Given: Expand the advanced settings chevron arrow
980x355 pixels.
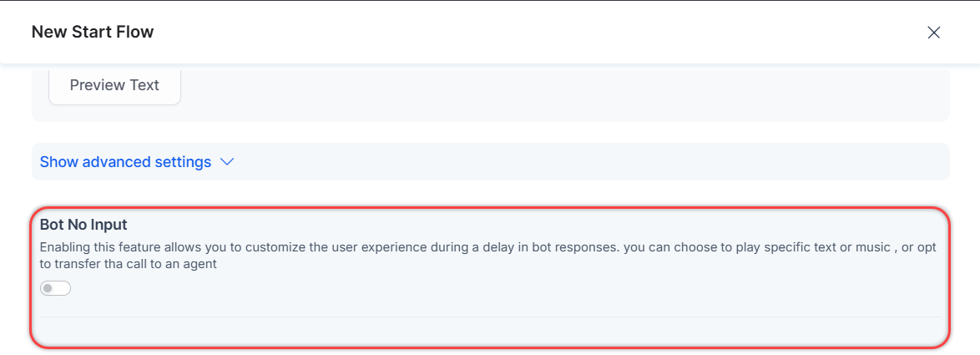Looking at the screenshot, I should (x=227, y=162).
